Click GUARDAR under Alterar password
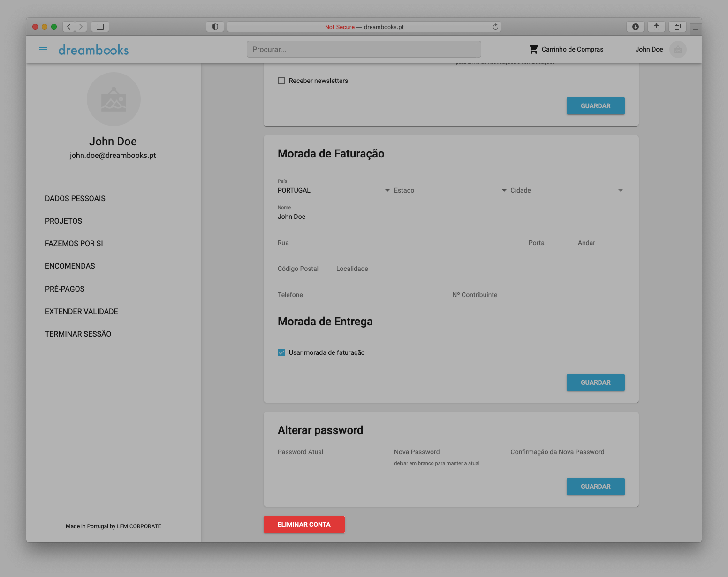Screen dimensions: 728x577 click(595, 487)
